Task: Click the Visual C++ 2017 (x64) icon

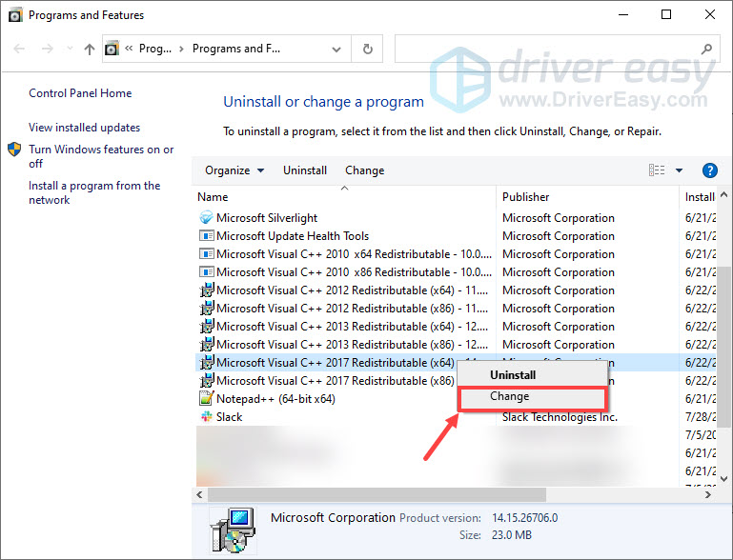Action: 207,363
